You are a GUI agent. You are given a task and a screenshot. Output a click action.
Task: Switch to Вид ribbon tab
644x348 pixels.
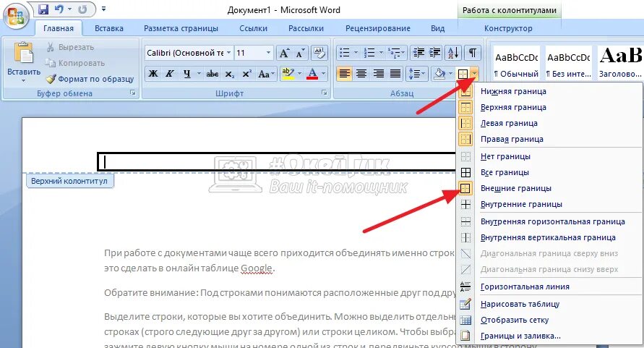[437, 28]
